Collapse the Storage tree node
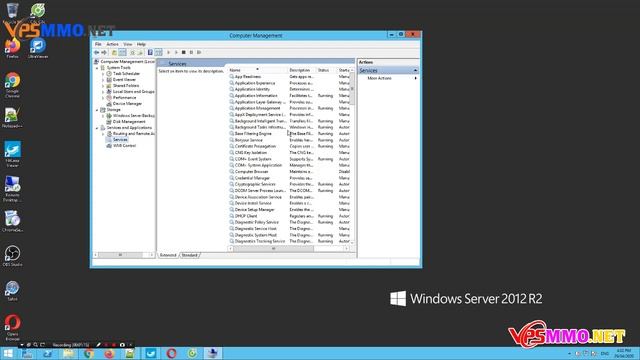Screen dimensions: 640x360 coord(98,110)
